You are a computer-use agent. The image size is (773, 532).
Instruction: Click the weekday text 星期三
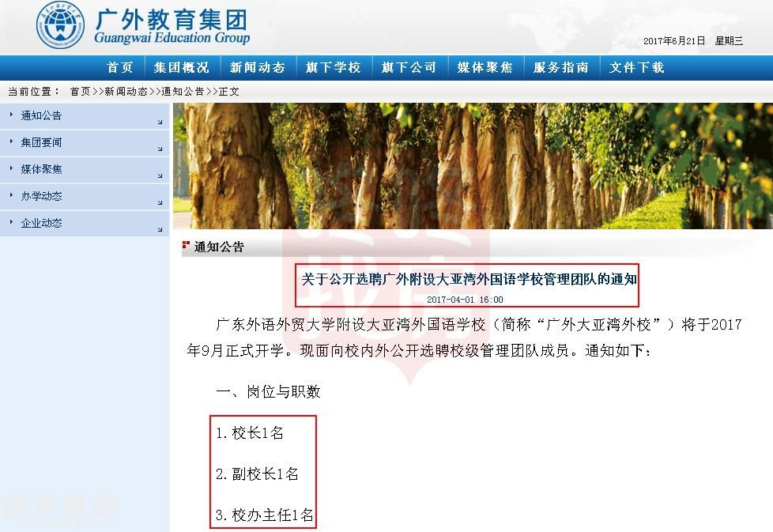point(729,41)
